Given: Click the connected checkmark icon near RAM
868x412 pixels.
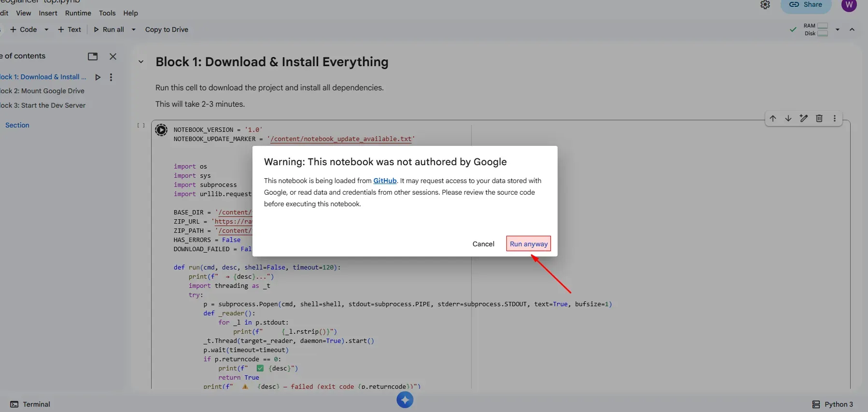Looking at the screenshot, I should coord(793,29).
